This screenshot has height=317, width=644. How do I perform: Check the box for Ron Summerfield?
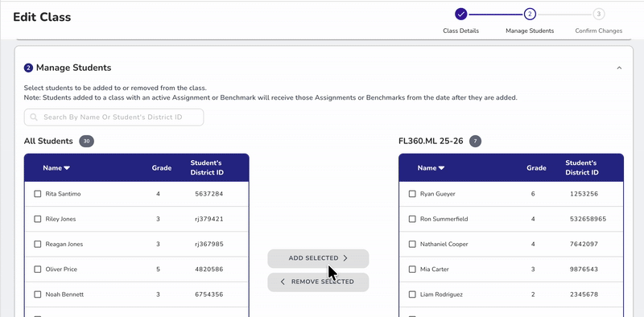pos(412,220)
